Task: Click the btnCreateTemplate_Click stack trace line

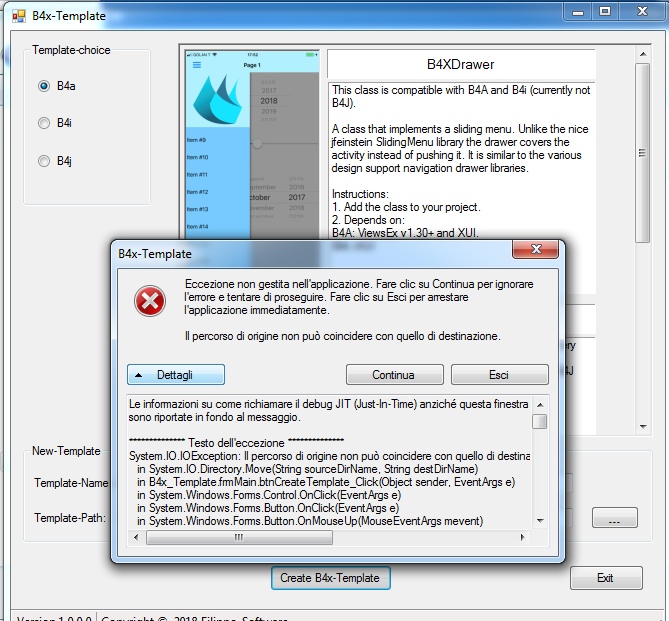Action: point(326,482)
